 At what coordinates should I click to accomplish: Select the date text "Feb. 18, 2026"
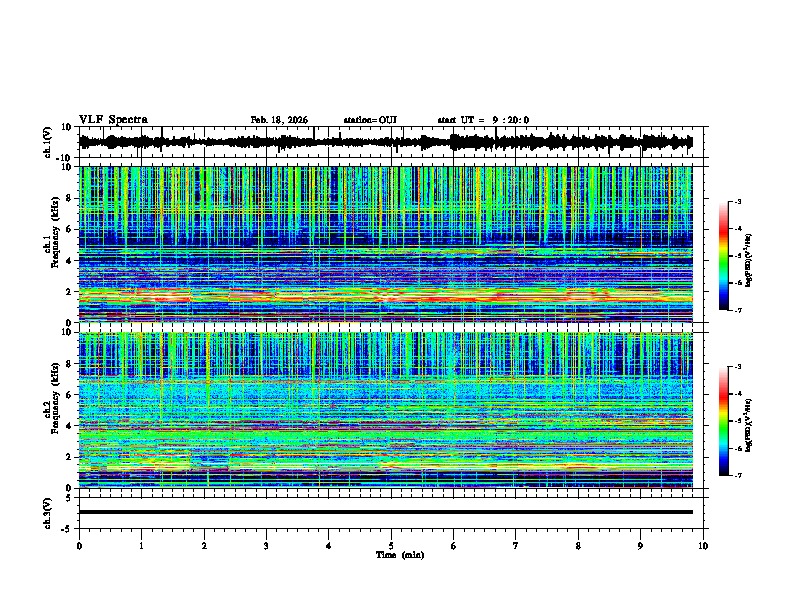click(279, 120)
